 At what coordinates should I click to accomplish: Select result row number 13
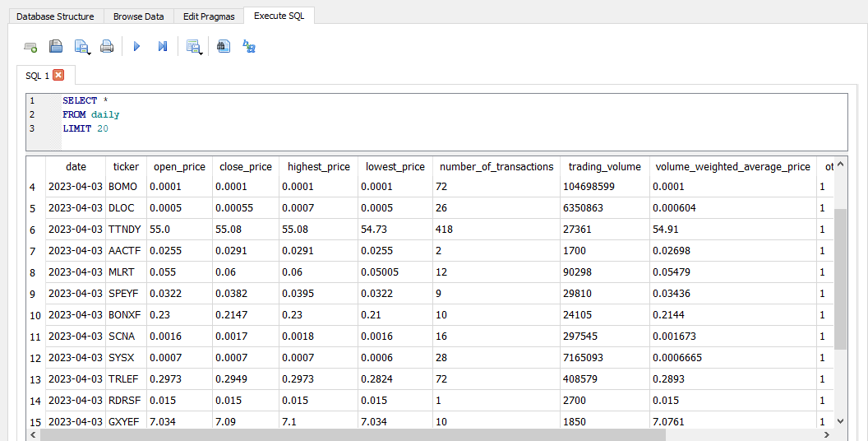click(35, 379)
